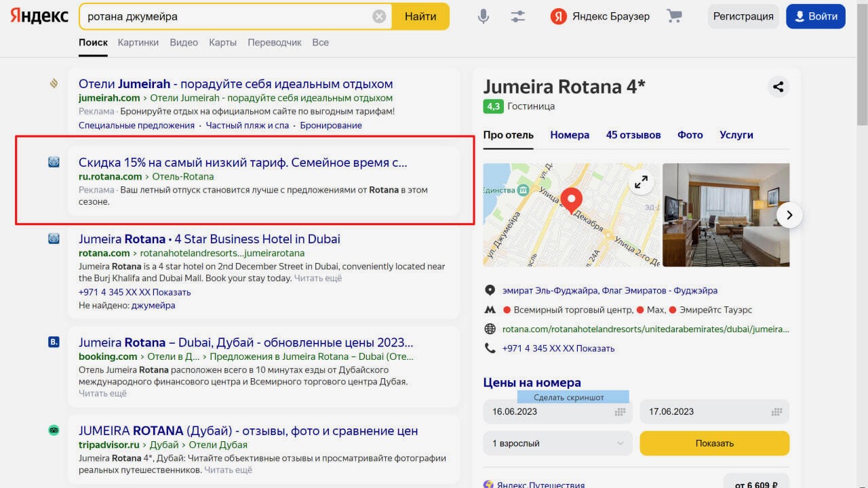Screen dimensions: 868x488
Task: Open the Номера hotel tab
Action: pyautogui.click(x=570, y=135)
